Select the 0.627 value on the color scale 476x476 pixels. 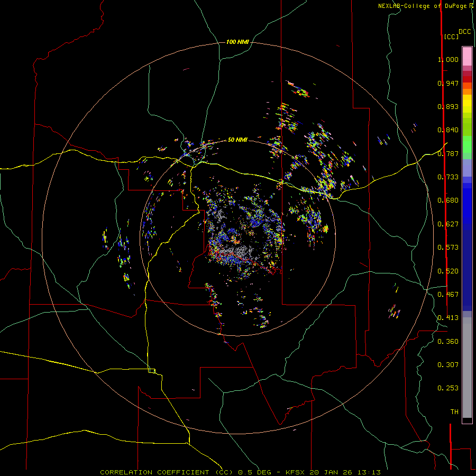click(448, 224)
